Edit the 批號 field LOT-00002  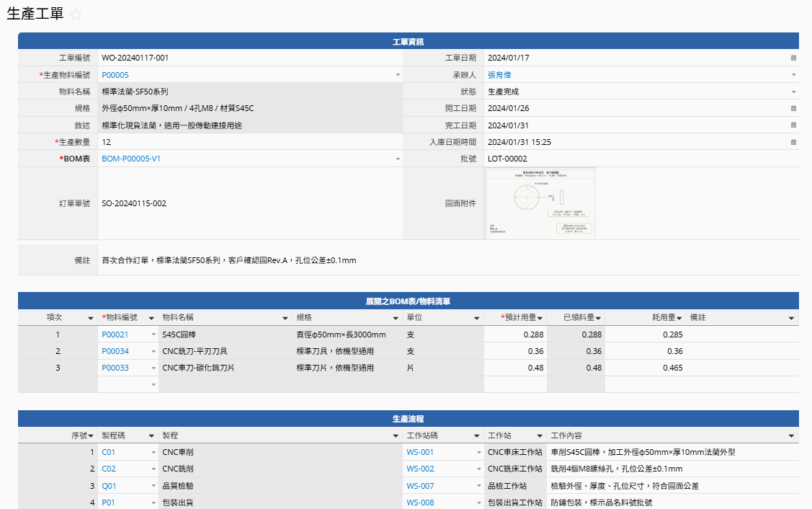[641, 159]
